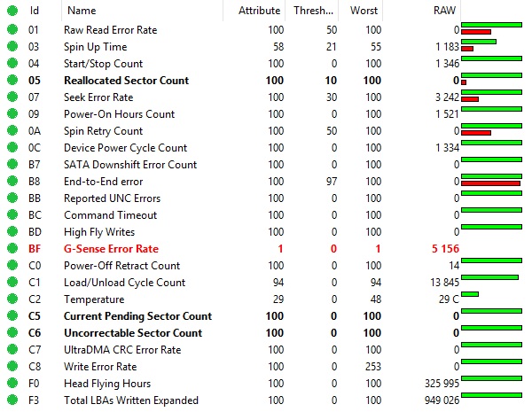This screenshot has width=532, height=412.
Task: Click the End-to-End error health bar
Action: pos(491,180)
